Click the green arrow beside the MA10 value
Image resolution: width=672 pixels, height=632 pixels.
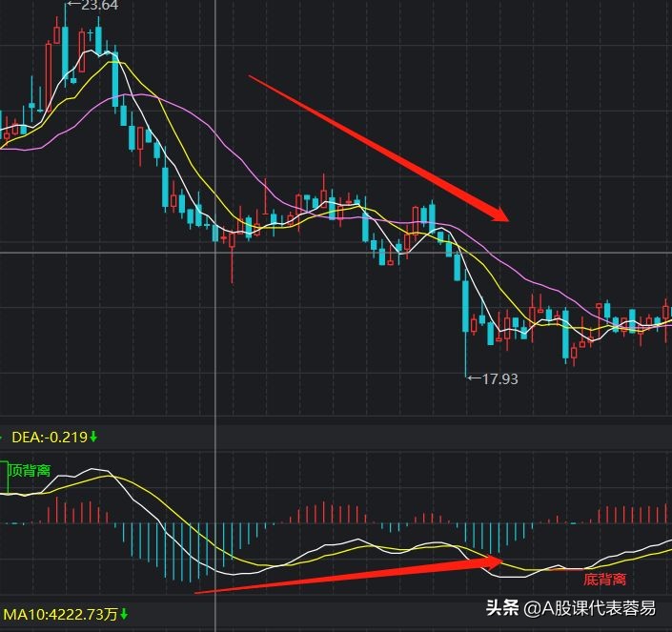tap(124, 615)
